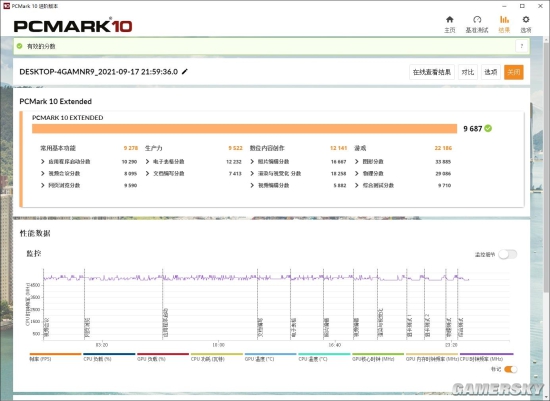Click the Options (选项) button near Compare
This screenshot has width=550, height=401.
click(x=490, y=72)
